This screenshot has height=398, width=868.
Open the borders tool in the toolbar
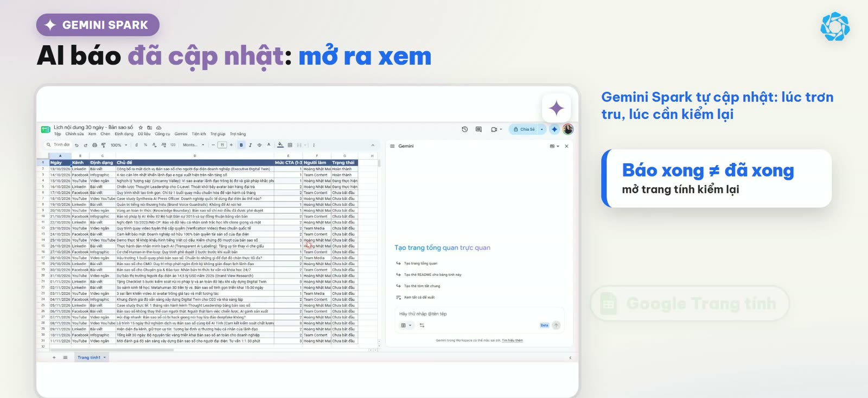(x=290, y=145)
